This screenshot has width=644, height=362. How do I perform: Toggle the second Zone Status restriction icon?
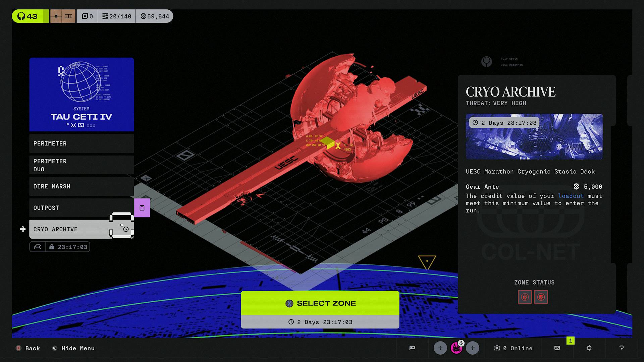coord(541,297)
